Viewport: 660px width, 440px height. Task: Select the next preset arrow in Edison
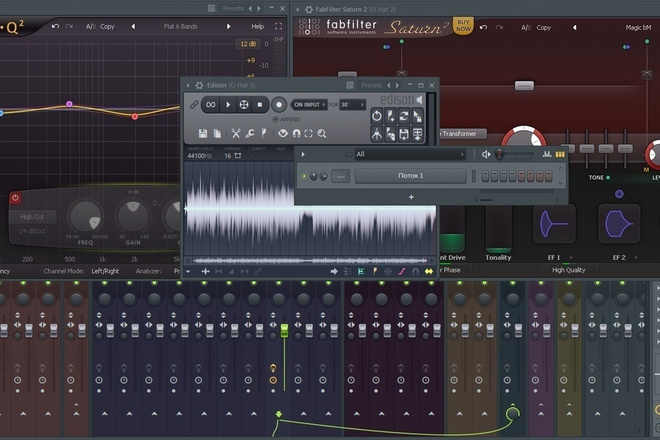pyautogui.click(x=397, y=85)
